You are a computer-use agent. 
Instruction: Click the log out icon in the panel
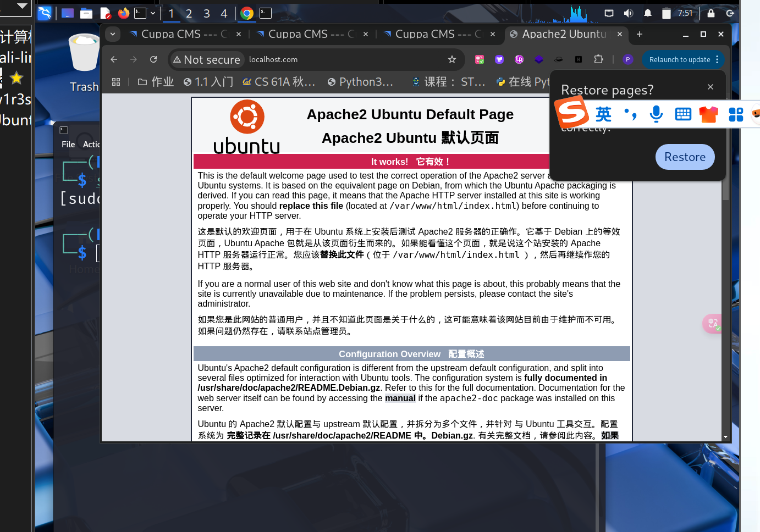730,13
